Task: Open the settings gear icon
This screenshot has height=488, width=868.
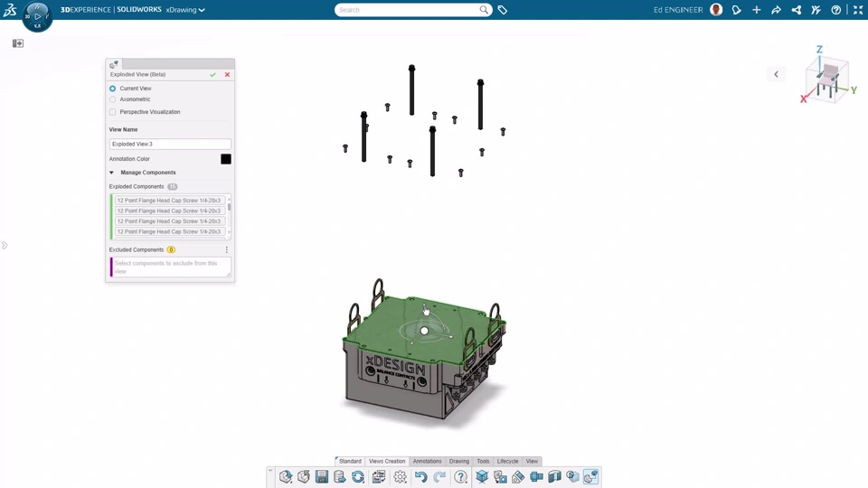Action: 401,476
